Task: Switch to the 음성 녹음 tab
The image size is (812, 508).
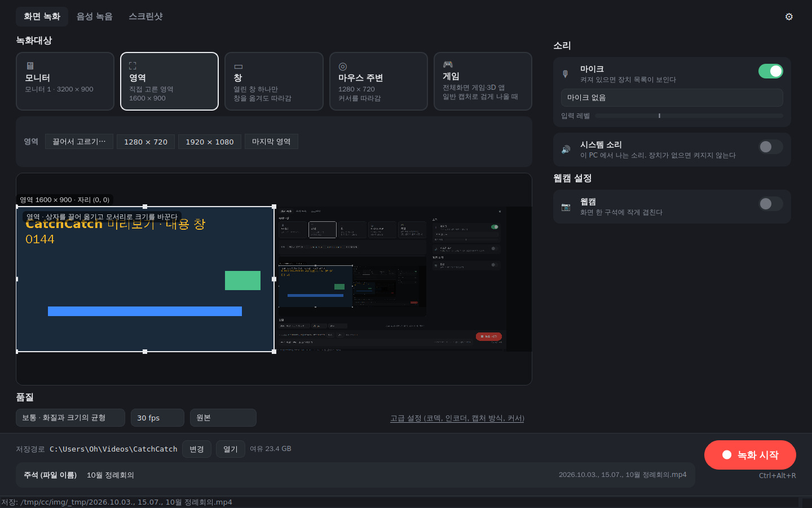Action: [x=94, y=16]
